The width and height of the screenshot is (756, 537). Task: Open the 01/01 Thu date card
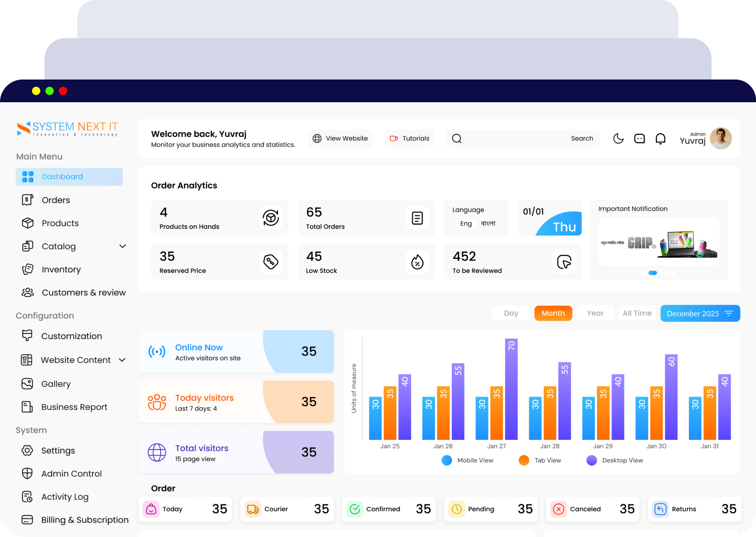[549, 218]
